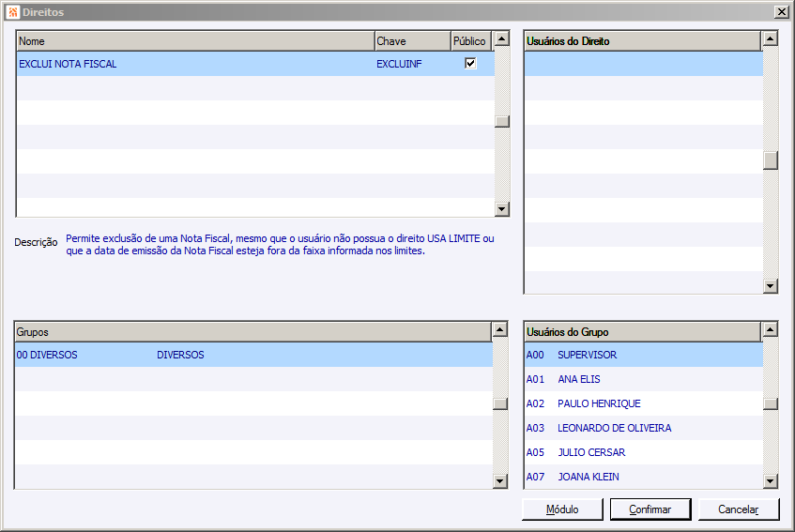
Task: Click the rights list scrollbar thumb
Action: pos(502,122)
